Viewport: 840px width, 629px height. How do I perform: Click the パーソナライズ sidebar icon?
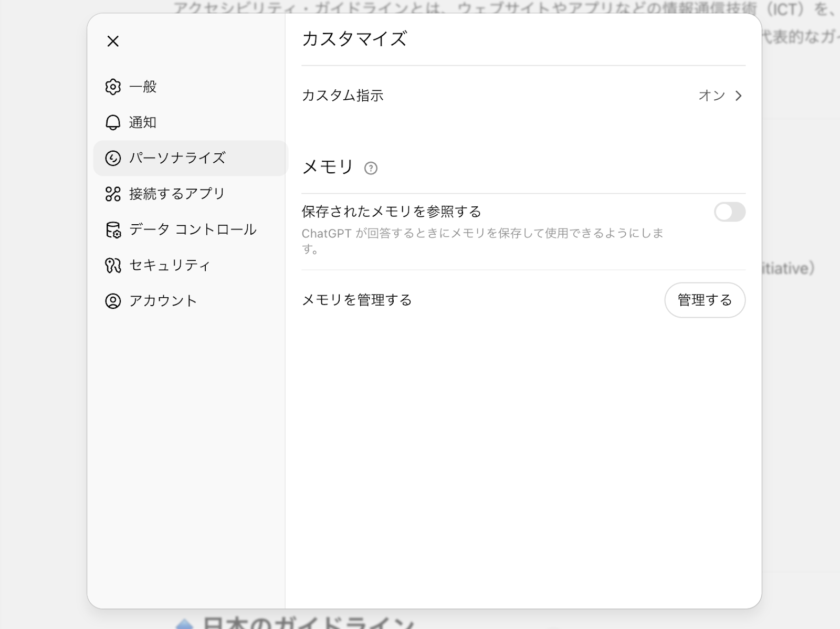pos(112,158)
